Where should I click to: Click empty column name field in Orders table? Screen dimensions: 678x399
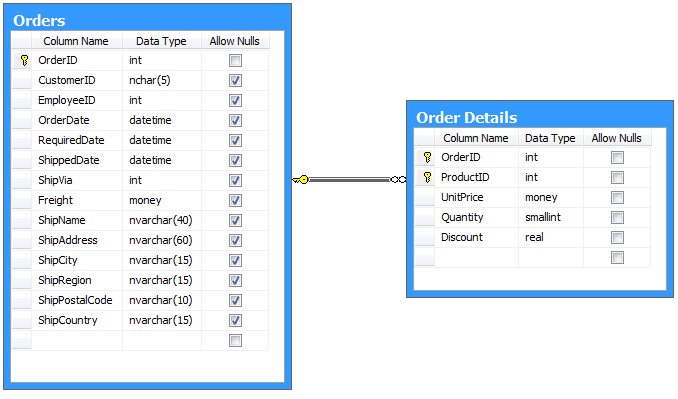coord(77,341)
